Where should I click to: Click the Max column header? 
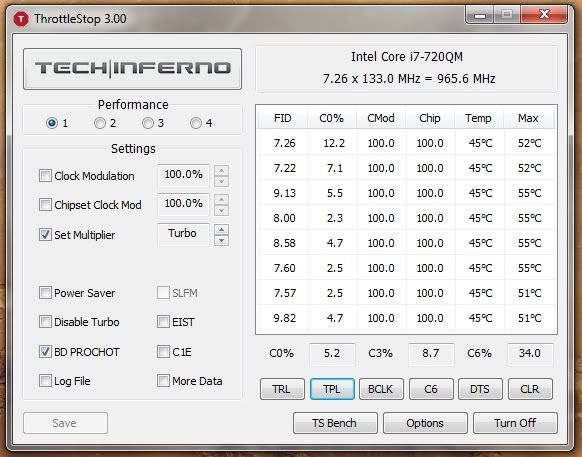click(x=528, y=118)
